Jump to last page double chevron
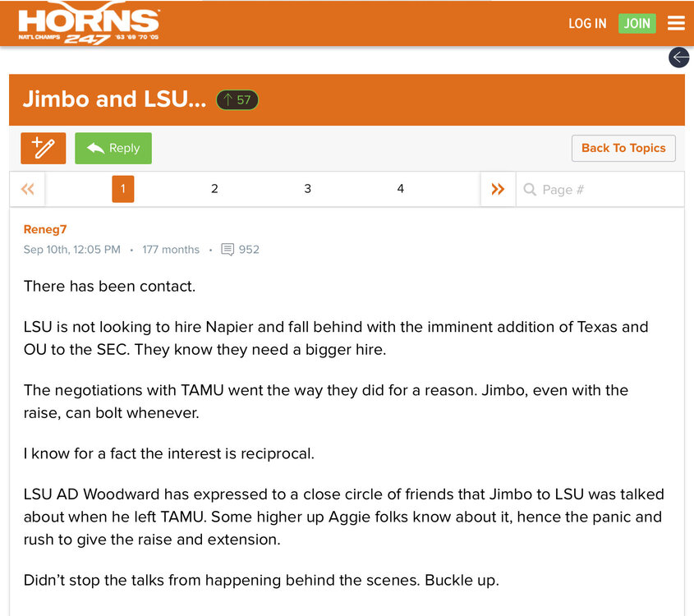The height and width of the screenshot is (616, 694). point(498,189)
